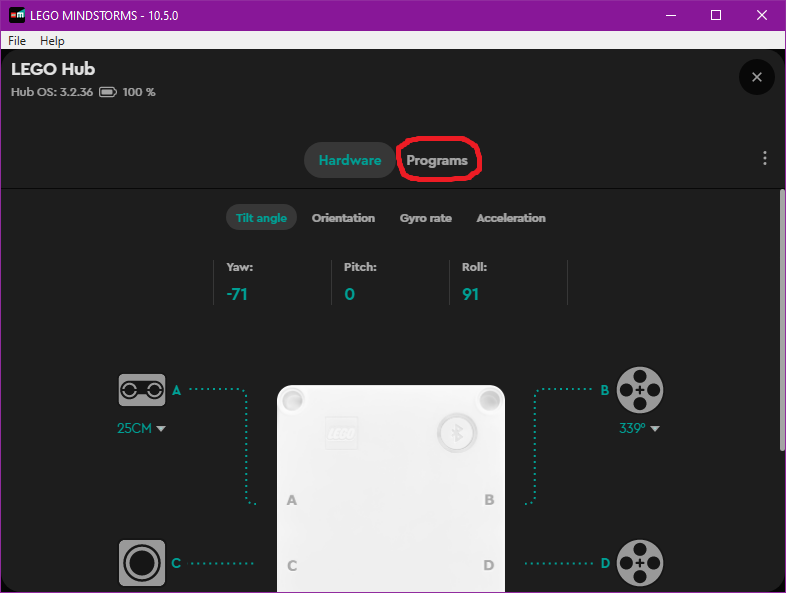786x593 pixels.
Task: Click the distance sensor icon on port A
Action: tap(141, 390)
